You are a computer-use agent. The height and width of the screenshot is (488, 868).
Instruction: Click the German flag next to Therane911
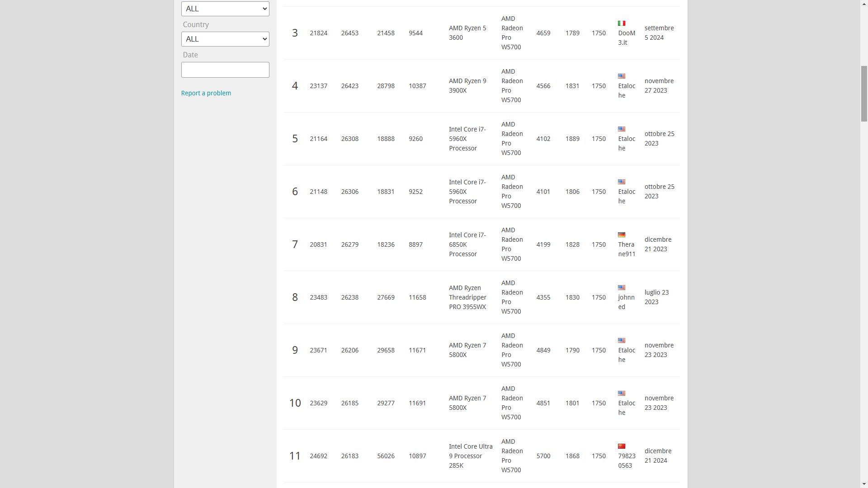(x=622, y=235)
